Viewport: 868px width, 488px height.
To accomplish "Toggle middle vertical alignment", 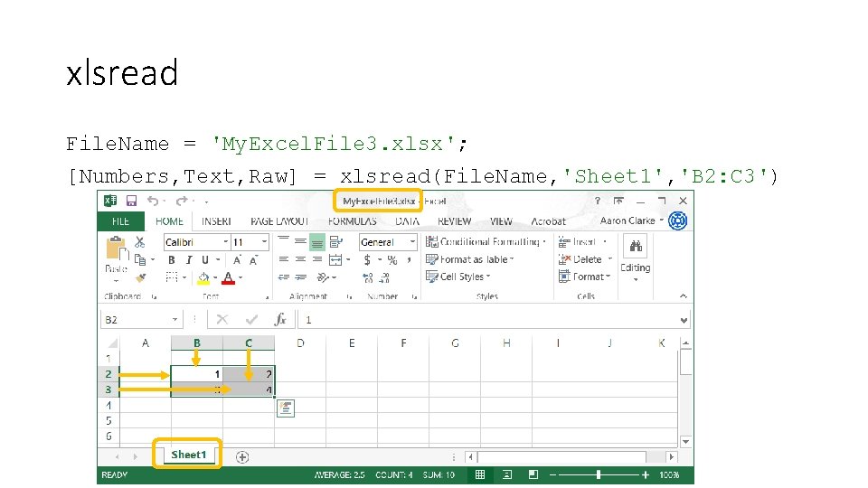I will click(300, 241).
